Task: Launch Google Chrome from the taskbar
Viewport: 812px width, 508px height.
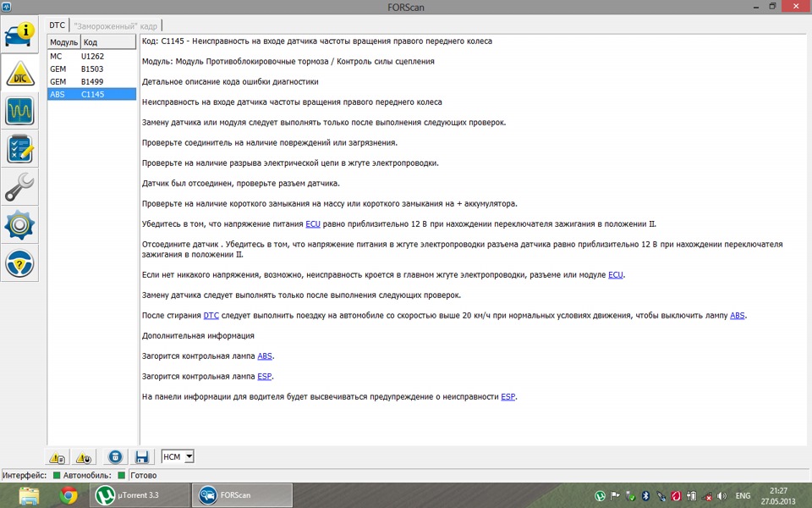Action: point(69,495)
